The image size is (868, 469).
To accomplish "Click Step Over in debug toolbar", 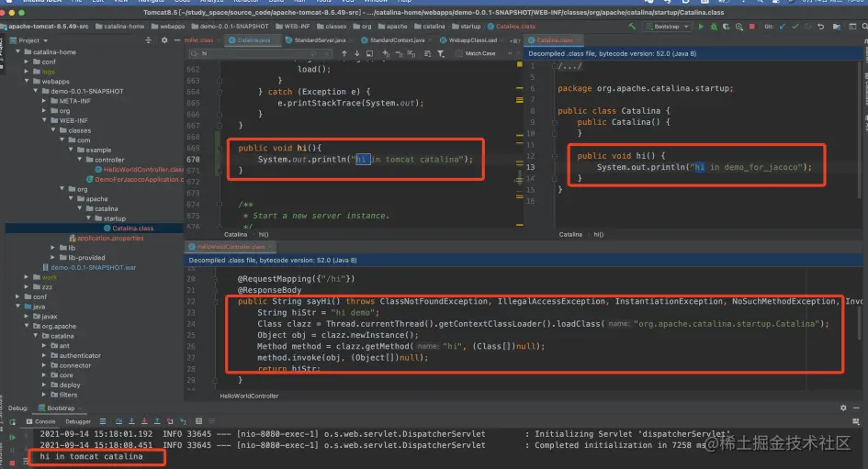I will [x=118, y=421].
